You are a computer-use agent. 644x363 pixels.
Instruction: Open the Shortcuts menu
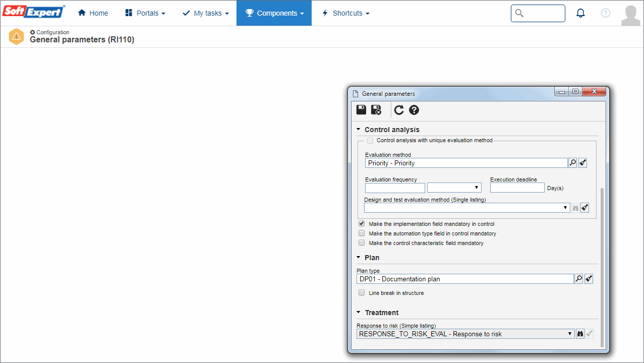(346, 13)
